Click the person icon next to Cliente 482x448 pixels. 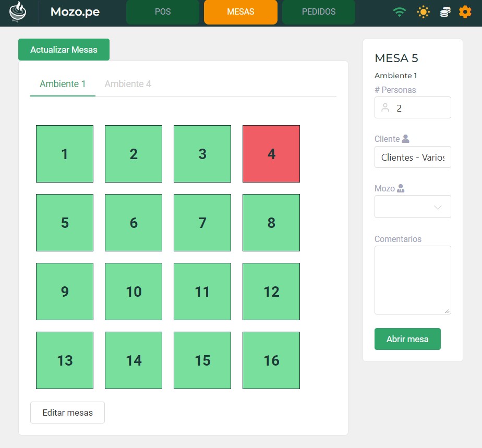[406, 139]
